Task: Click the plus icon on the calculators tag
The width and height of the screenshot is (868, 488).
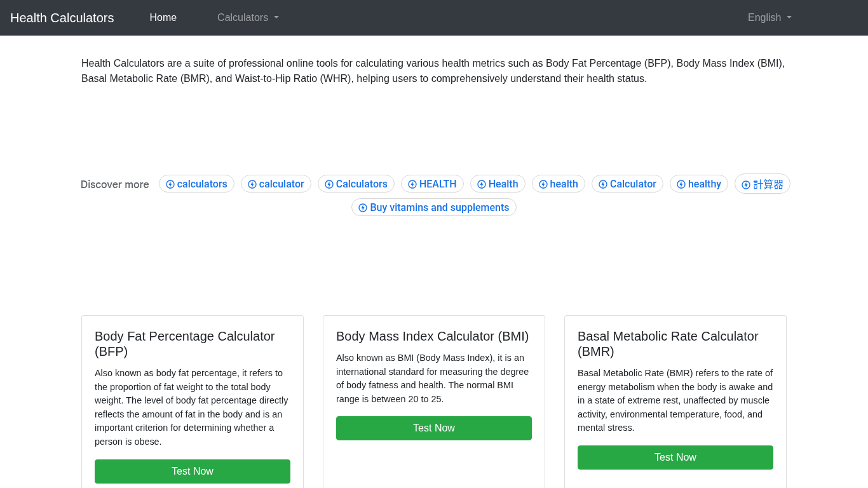Action: (x=170, y=184)
